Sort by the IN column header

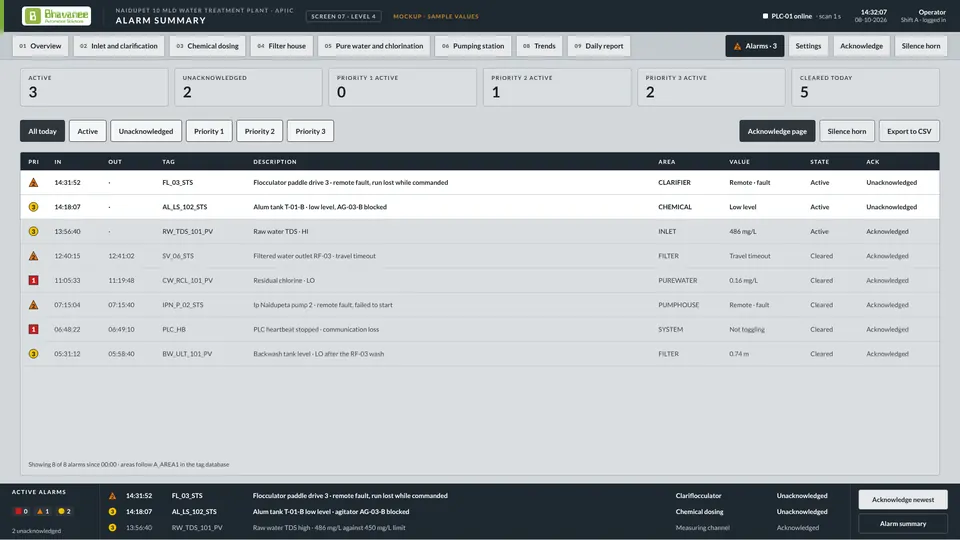pos(58,162)
